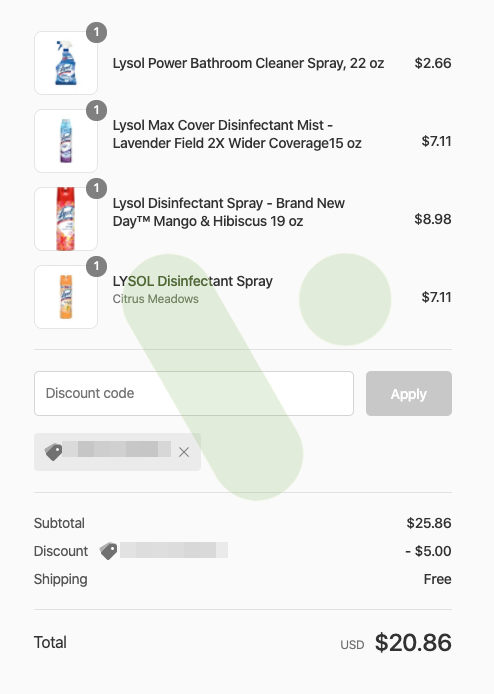The width and height of the screenshot is (494, 694).
Task: Click the Lysol Power Bathroom Cleaner thumbnail
Action: [x=66, y=63]
